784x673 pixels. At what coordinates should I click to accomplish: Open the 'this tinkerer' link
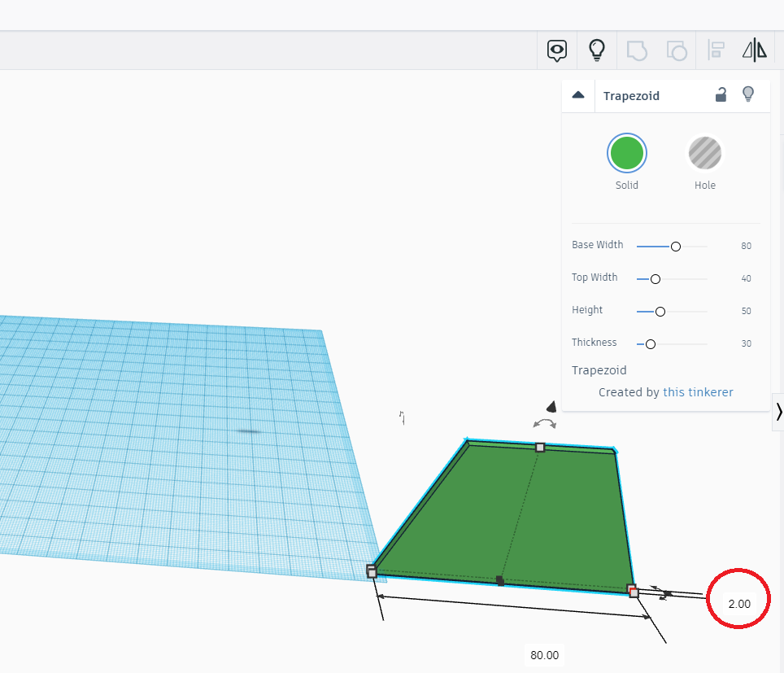(698, 392)
